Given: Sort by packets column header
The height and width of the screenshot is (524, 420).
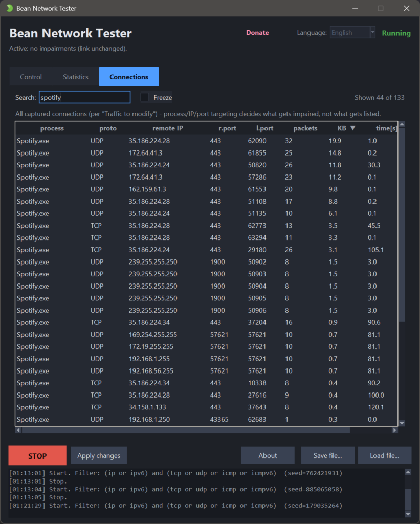Looking at the screenshot, I should (305, 128).
